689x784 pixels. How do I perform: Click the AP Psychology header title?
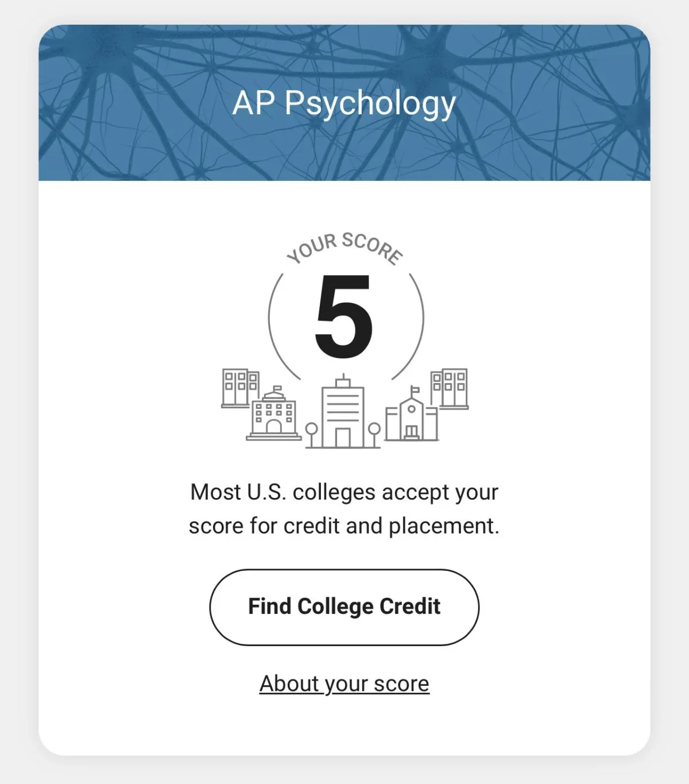tap(344, 104)
